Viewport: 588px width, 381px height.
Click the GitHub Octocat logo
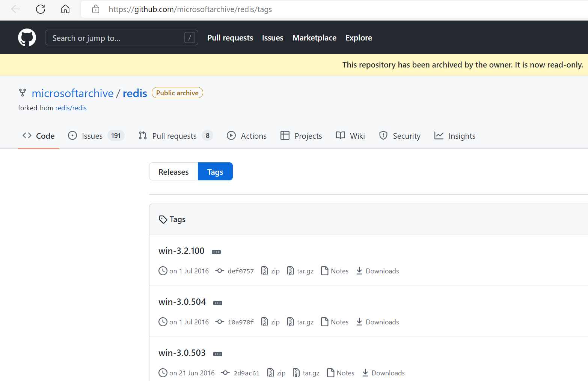coord(27,37)
